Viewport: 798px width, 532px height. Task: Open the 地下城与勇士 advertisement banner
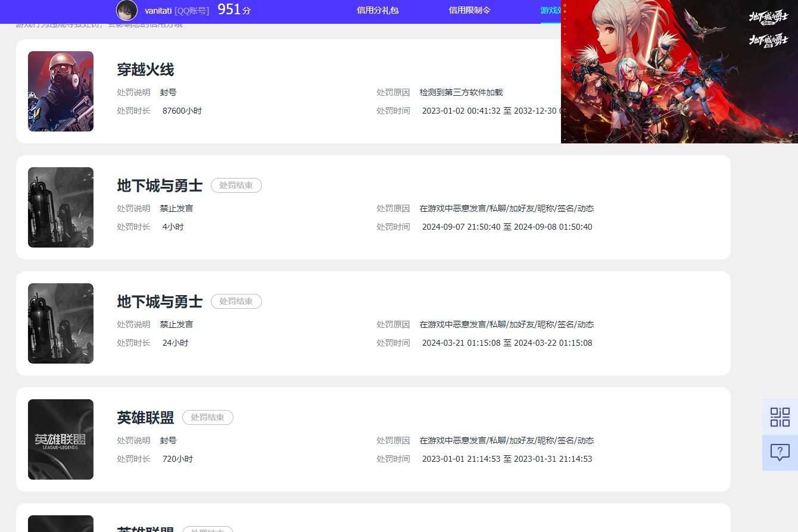point(679,71)
